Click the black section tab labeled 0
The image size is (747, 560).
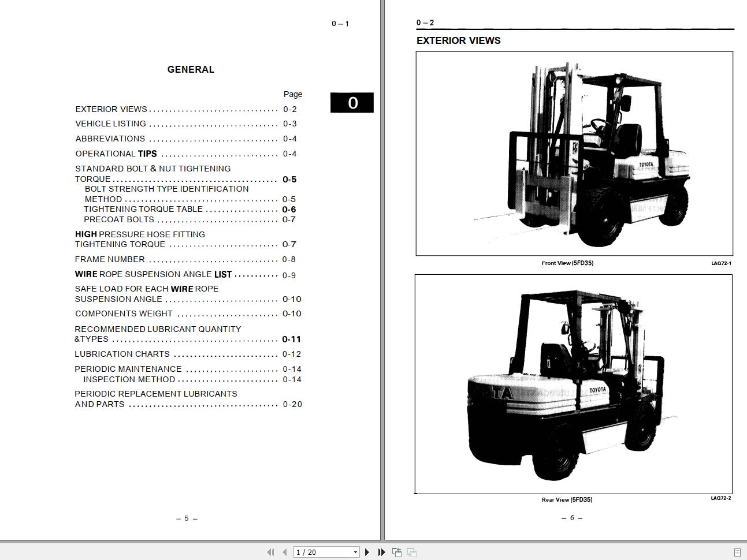[x=352, y=103]
